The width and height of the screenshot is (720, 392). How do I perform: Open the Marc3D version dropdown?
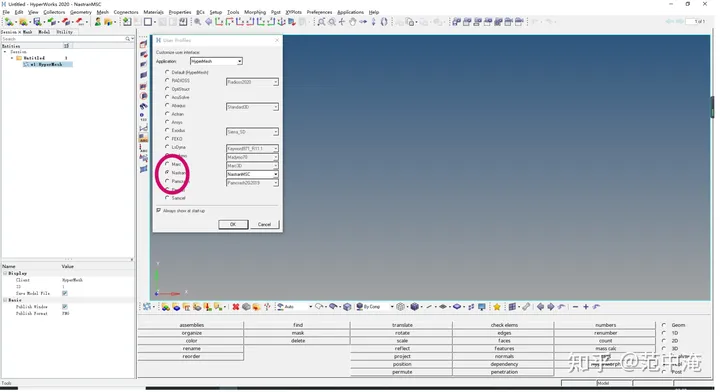(252, 166)
